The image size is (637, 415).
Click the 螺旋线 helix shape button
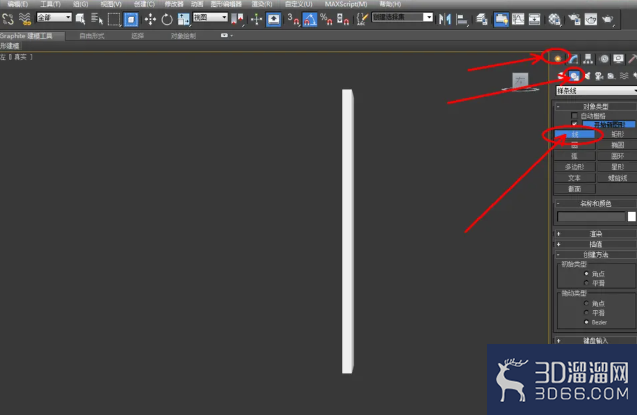[x=617, y=177]
